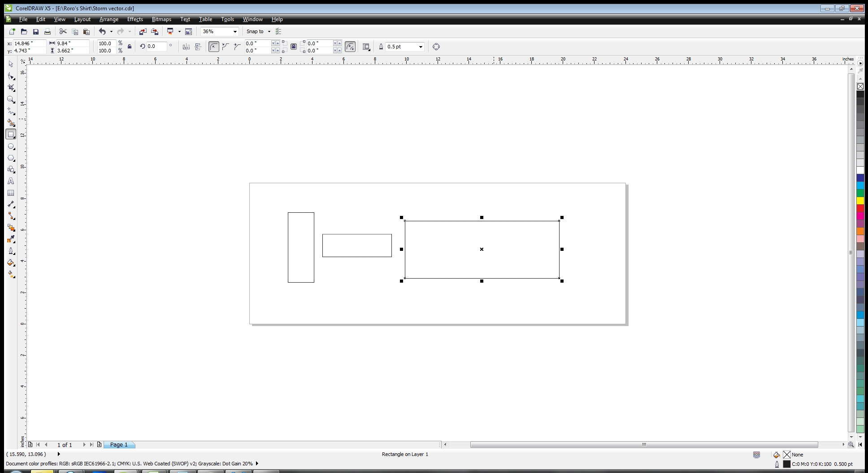Select the Fill bucket tool
868x473 pixels.
pyautogui.click(x=11, y=263)
